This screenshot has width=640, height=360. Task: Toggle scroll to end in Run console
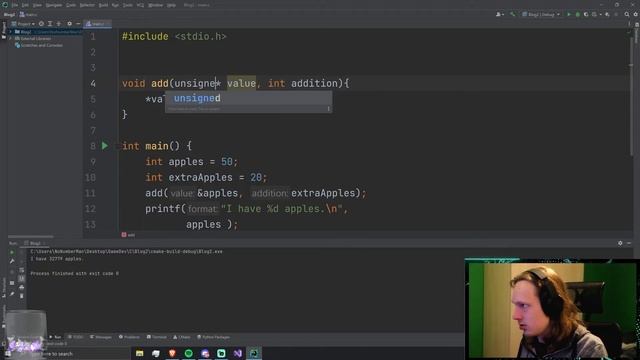(21, 279)
